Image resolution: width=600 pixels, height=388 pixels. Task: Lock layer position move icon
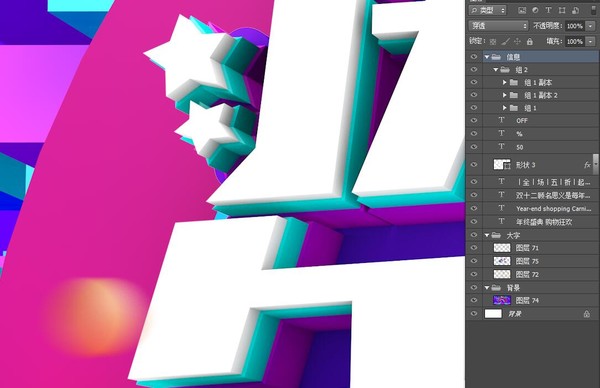pos(517,41)
